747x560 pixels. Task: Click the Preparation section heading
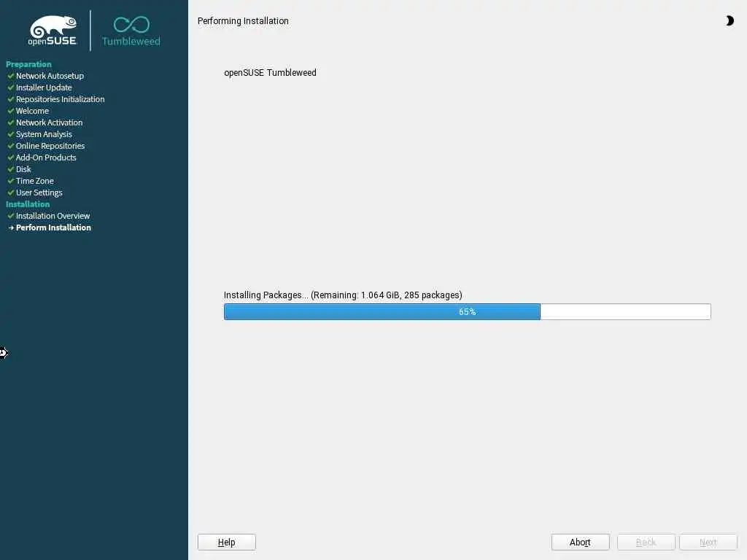click(x=28, y=64)
